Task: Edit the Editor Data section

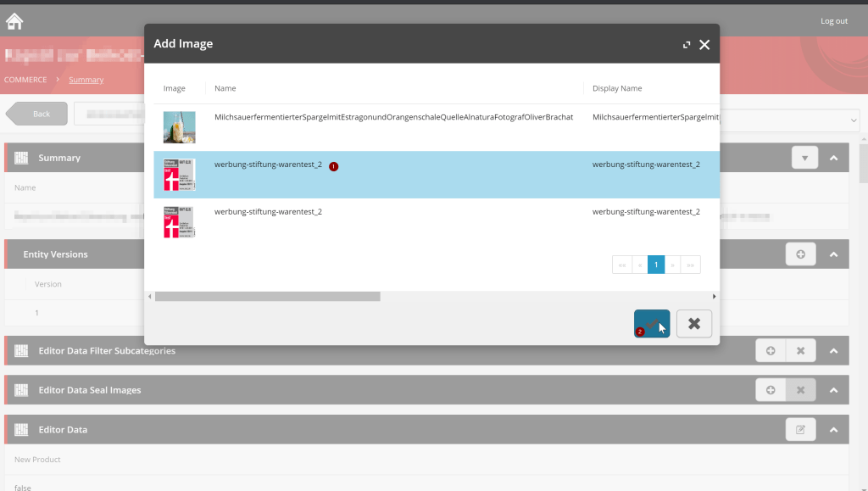Action: (x=800, y=430)
